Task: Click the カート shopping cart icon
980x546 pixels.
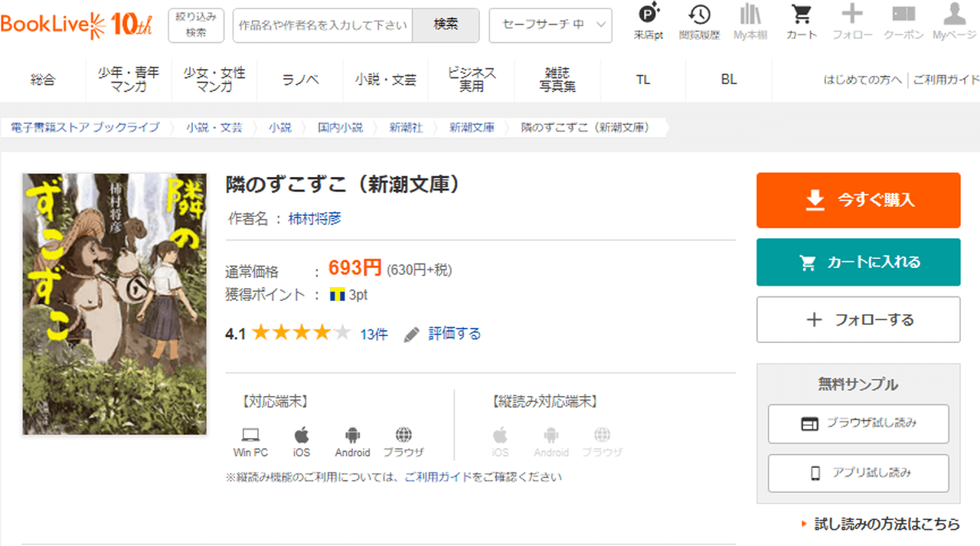Action: pos(801,21)
